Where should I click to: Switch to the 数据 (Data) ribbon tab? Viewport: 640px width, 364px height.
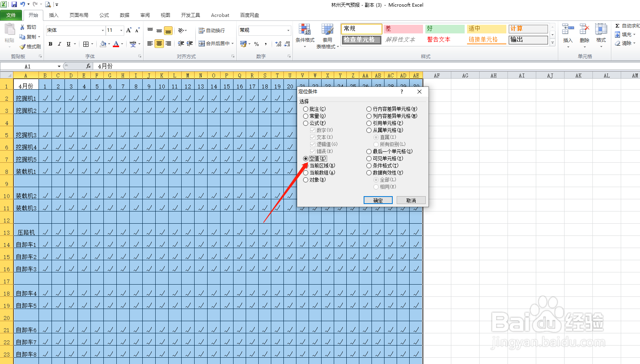[x=125, y=15]
